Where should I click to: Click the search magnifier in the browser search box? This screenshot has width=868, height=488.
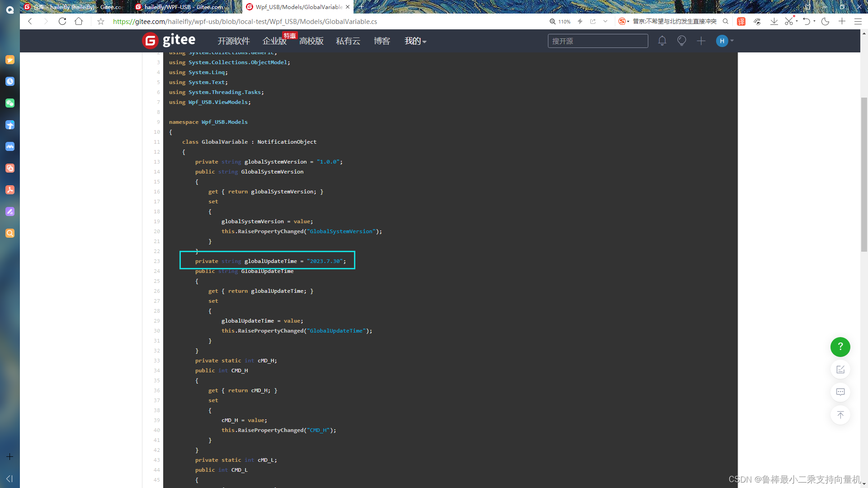tap(726, 21)
